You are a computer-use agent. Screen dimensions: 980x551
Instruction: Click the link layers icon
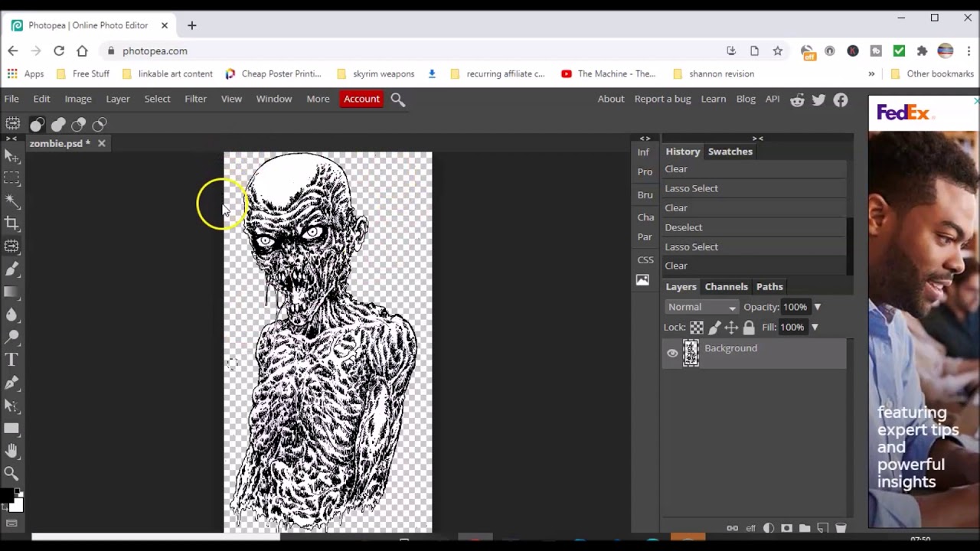coord(733,528)
